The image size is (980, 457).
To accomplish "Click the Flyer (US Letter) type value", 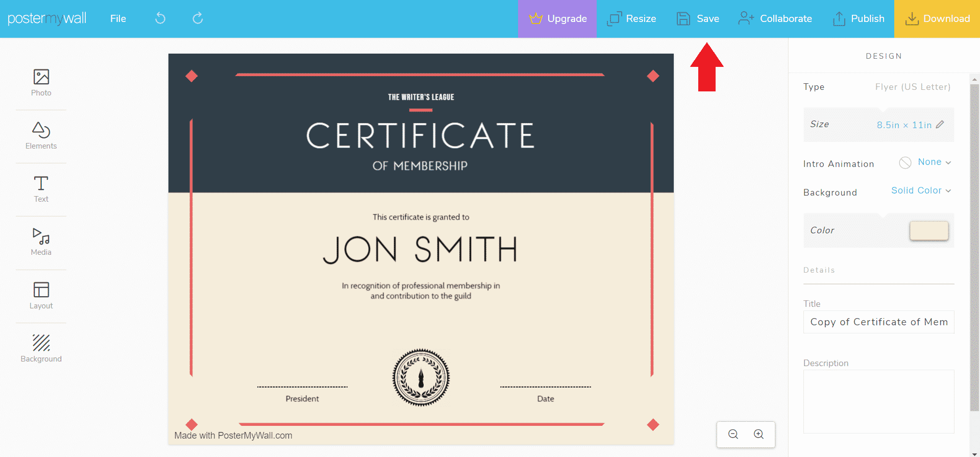I will click(913, 87).
